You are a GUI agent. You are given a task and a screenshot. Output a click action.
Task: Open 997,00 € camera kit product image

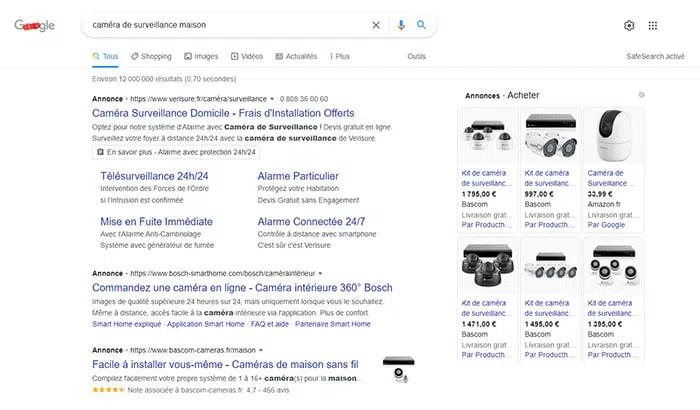pos(550,137)
